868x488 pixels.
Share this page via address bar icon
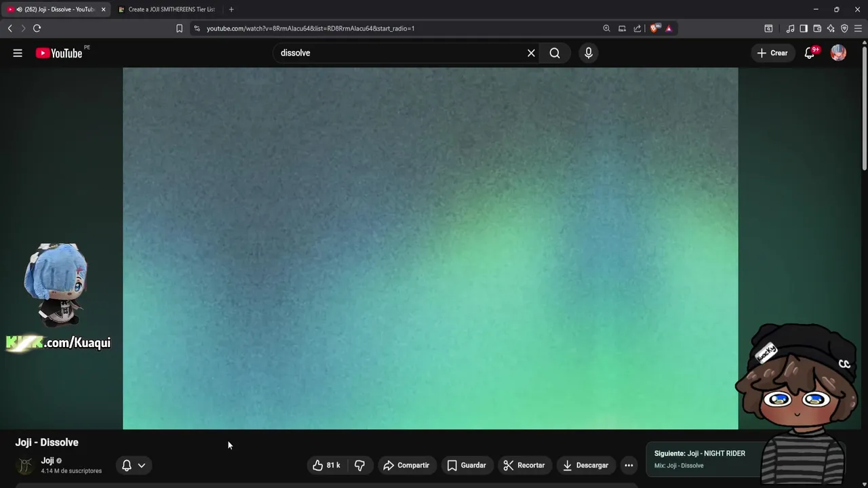[637, 28]
